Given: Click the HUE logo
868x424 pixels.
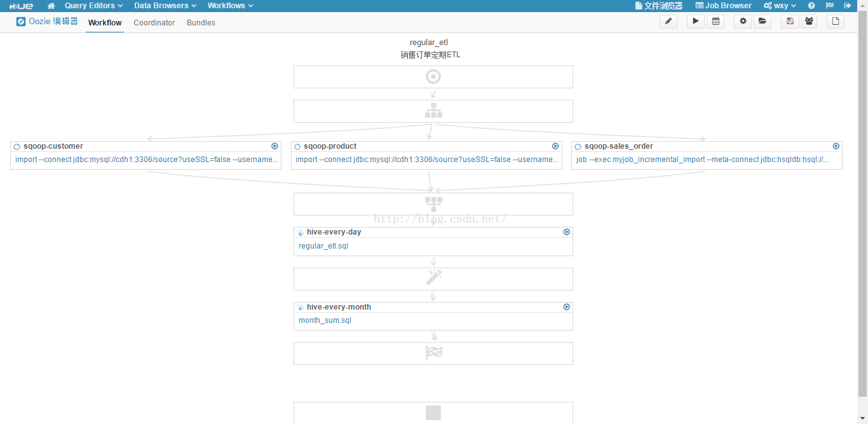Looking at the screenshot, I should click(21, 6).
